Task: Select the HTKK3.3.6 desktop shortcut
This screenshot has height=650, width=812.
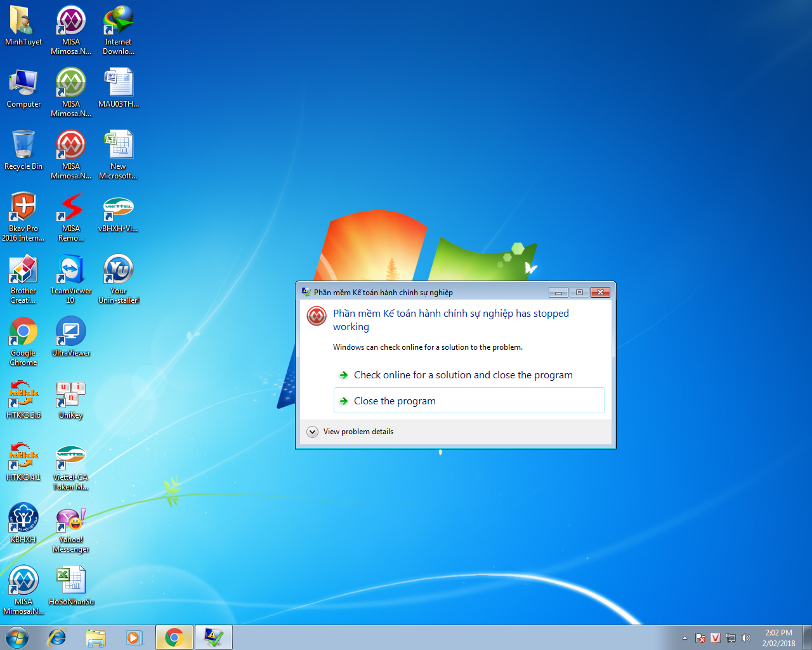Action: [x=23, y=399]
